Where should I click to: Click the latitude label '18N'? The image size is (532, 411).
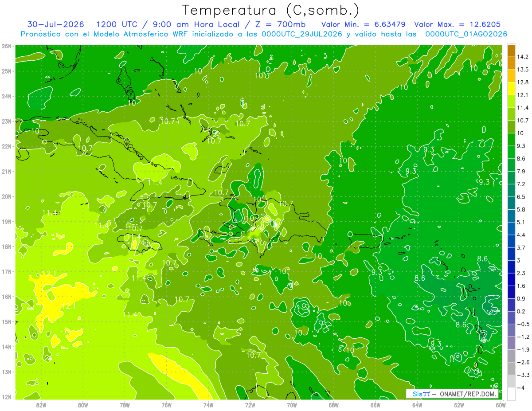click(x=7, y=246)
